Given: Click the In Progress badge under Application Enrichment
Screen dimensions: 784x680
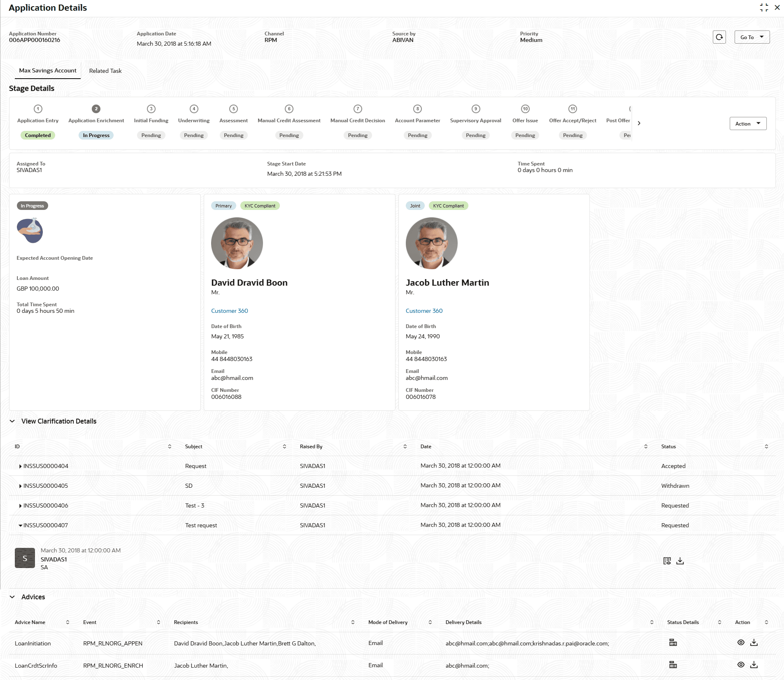Looking at the screenshot, I should pyautogui.click(x=96, y=135).
